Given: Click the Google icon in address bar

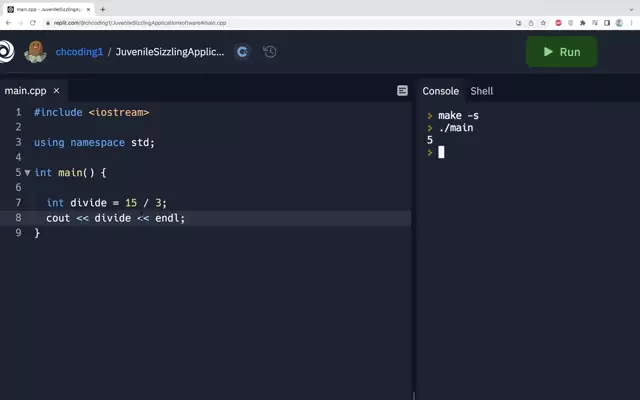Looking at the screenshot, I should (x=519, y=23).
